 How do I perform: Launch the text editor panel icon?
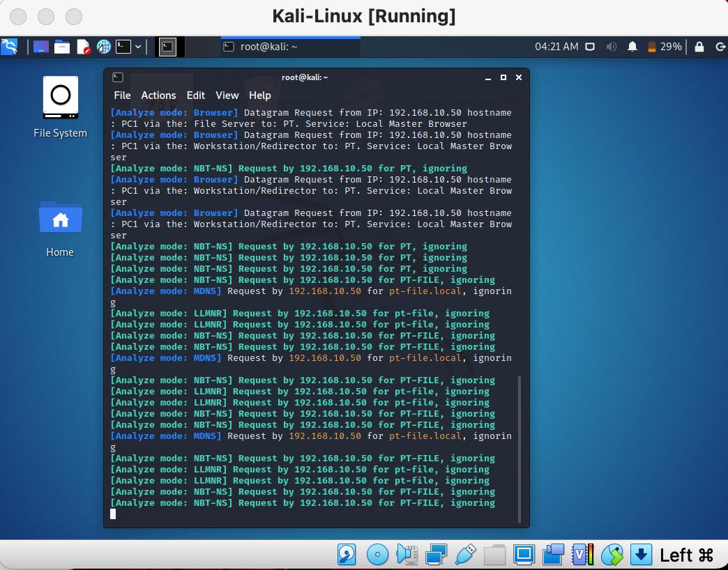[x=83, y=47]
